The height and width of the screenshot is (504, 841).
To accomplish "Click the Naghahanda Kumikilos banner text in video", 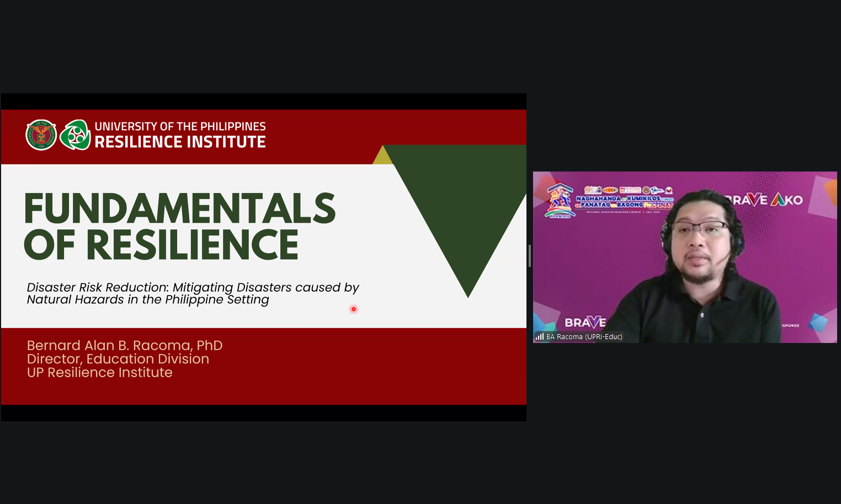I will point(625,201).
